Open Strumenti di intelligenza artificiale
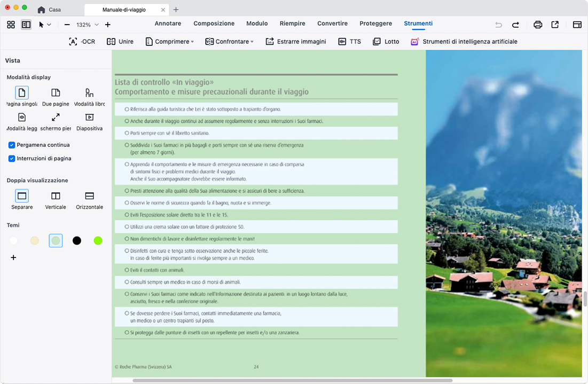588x384 pixels. pyautogui.click(x=464, y=42)
